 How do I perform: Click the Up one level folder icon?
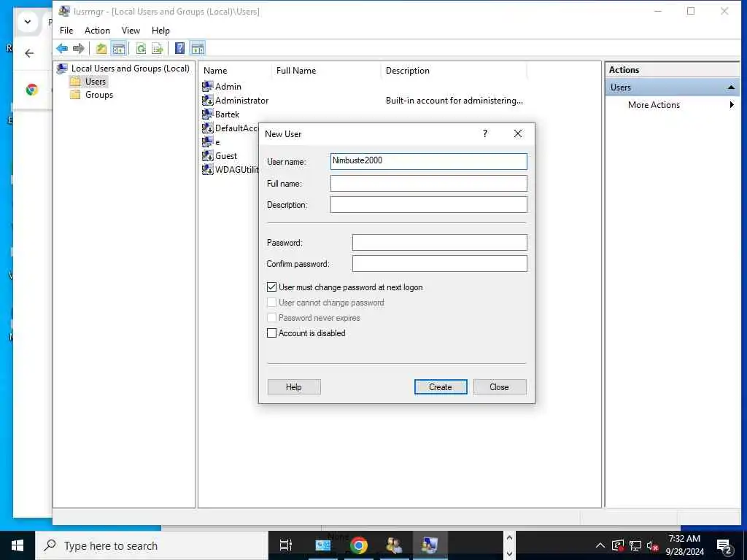pyautogui.click(x=101, y=48)
